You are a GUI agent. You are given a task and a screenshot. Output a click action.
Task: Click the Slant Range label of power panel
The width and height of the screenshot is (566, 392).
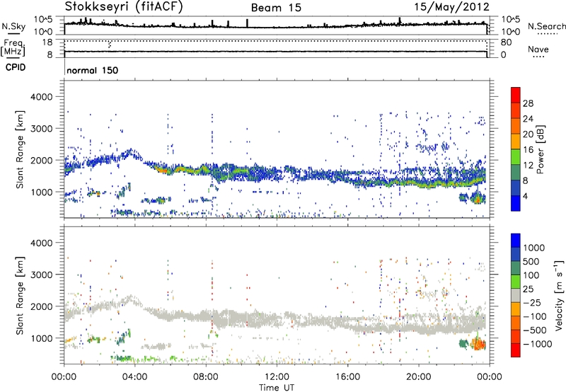pyautogui.click(x=20, y=149)
